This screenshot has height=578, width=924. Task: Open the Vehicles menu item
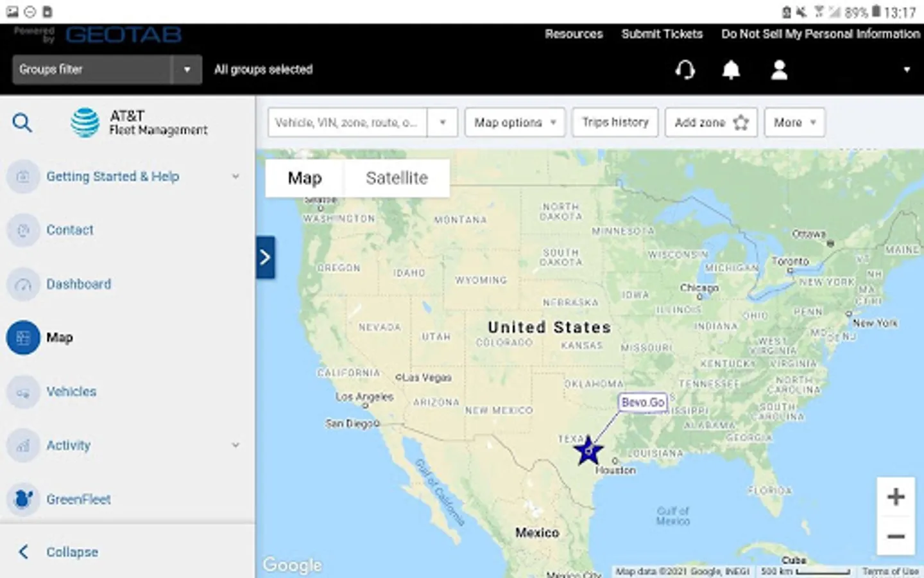tap(71, 392)
